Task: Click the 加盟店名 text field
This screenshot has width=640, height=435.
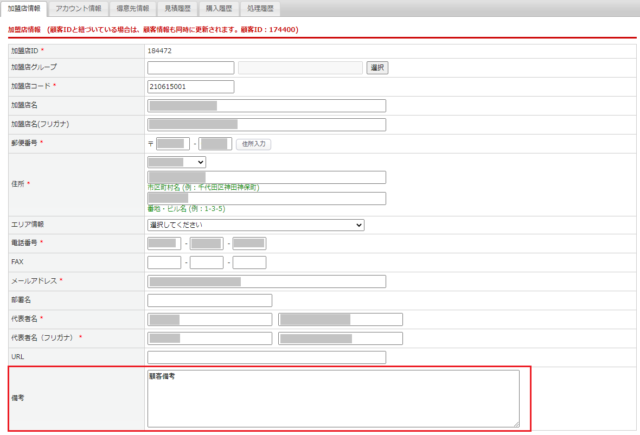Action: tap(266, 106)
